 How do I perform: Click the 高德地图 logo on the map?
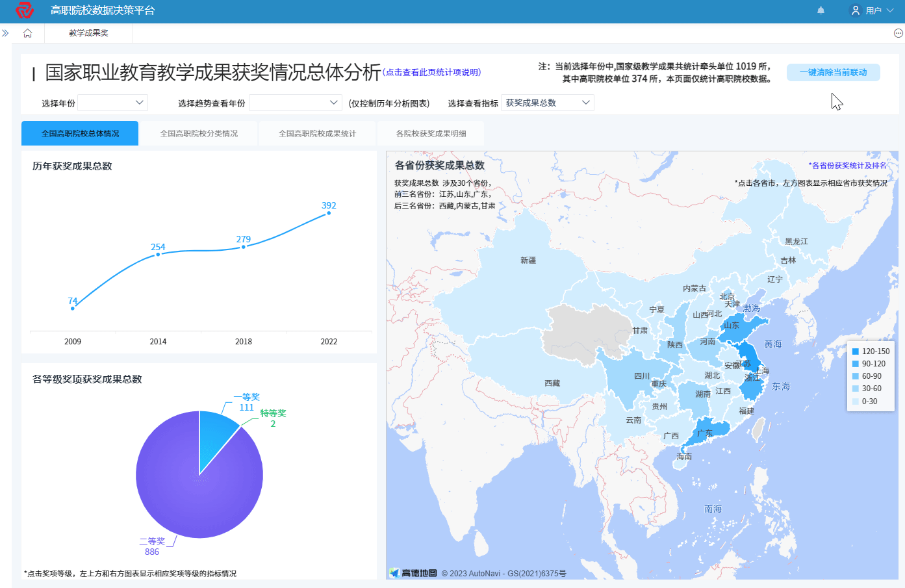click(x=411, y=574)
